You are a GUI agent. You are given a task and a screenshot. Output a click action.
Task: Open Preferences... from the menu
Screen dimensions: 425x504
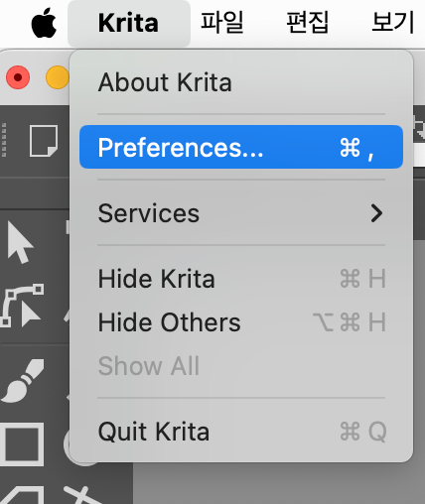point(241,147)
